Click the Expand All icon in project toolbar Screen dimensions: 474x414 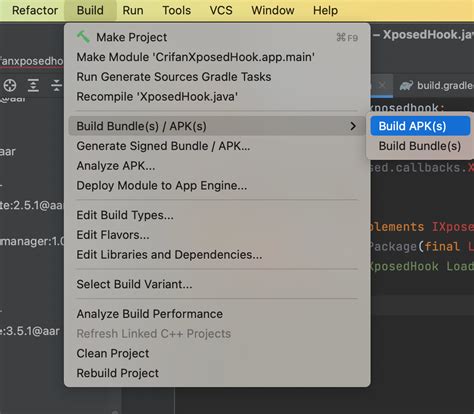(x=33, y=85)
